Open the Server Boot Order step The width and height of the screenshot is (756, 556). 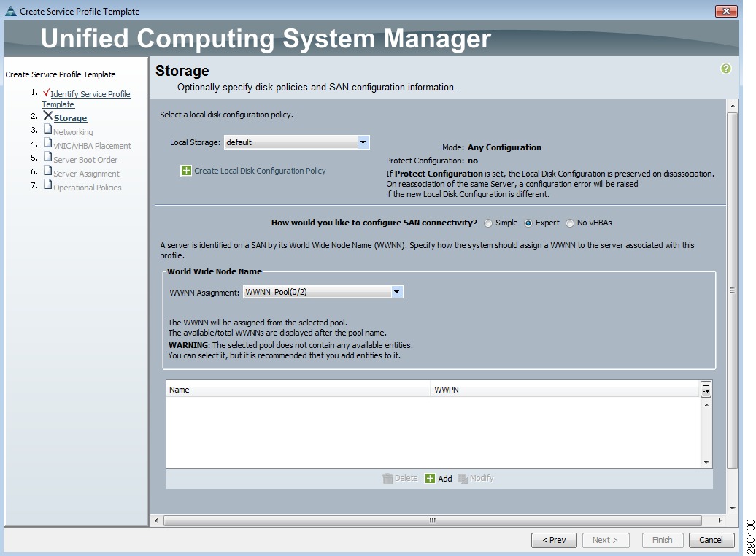85,160
